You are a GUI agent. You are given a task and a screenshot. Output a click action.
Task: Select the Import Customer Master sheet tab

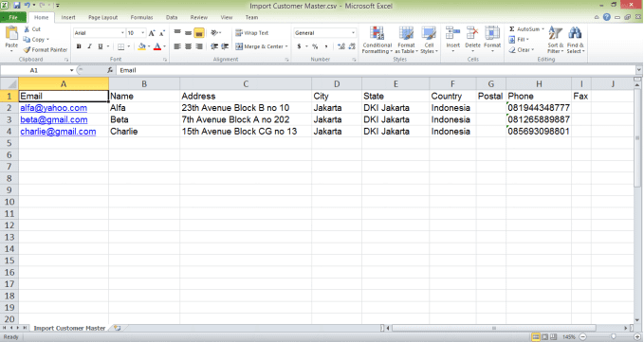click(69, 328)
